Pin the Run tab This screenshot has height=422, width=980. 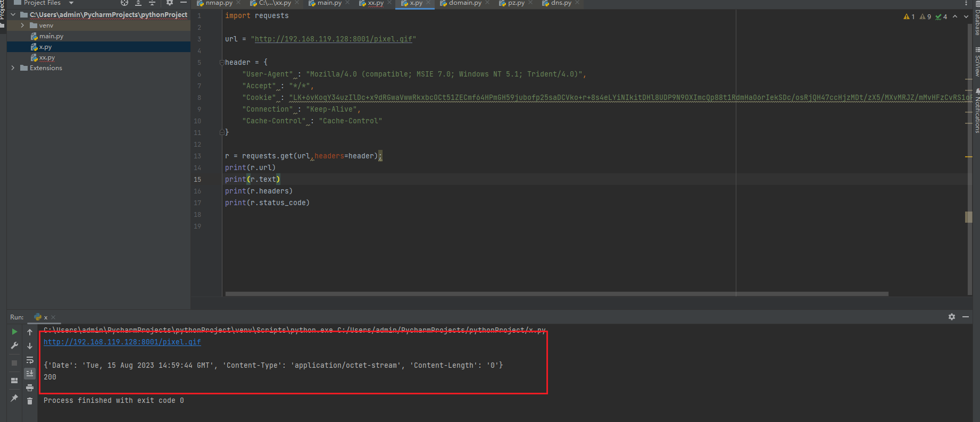coord(14,398)
